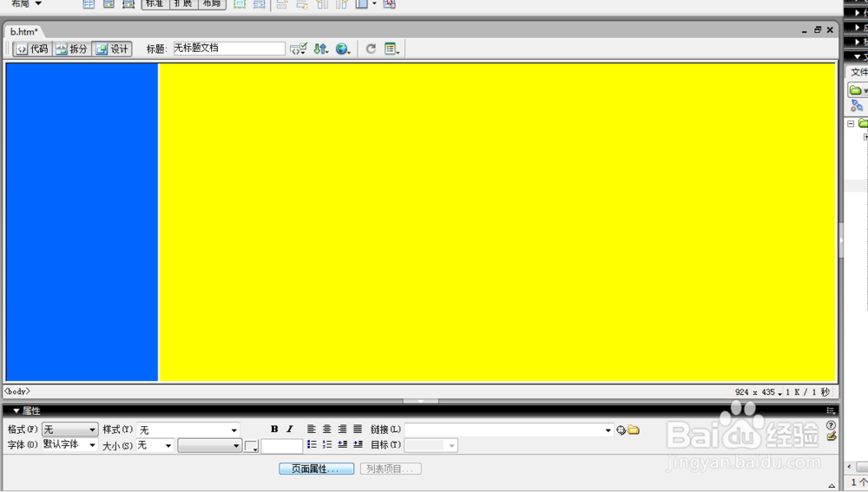The image size is (868, 492).
Task: Select Layout mode (布局) button in layout bar
Action: point(212,3)
